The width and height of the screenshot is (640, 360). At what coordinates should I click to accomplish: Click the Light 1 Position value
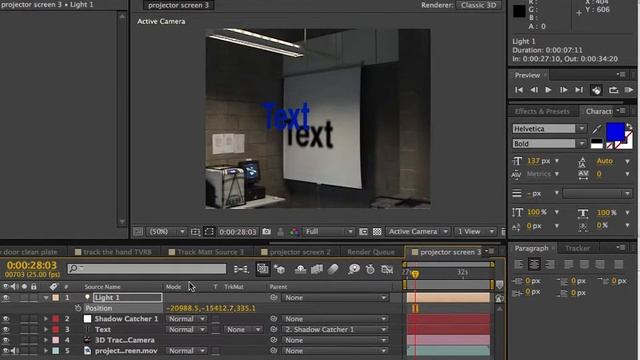tap(211, 308)
